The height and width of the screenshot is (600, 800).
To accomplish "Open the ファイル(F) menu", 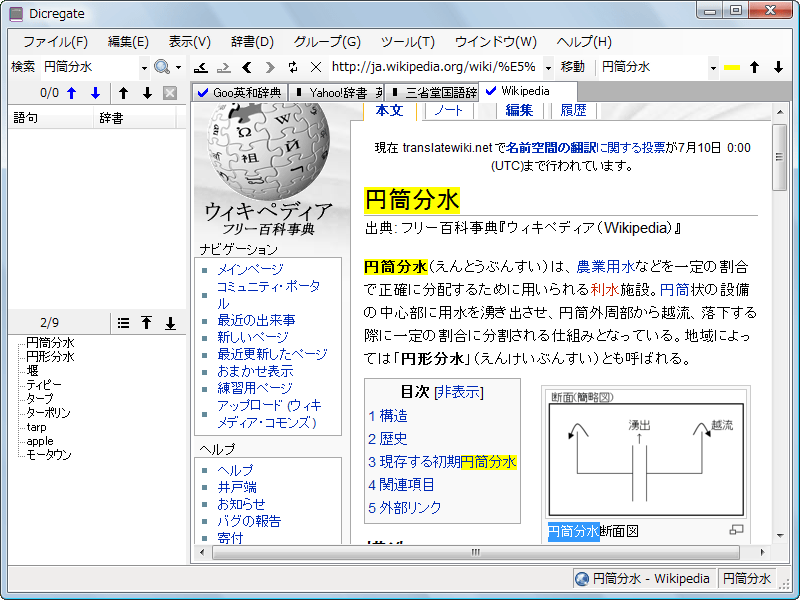I will [56, 41].
